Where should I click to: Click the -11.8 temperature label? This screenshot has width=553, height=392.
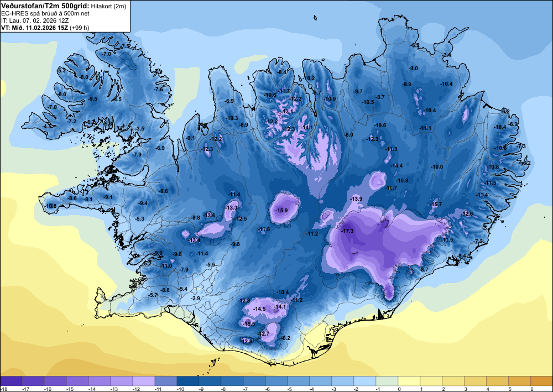point(264,229)
